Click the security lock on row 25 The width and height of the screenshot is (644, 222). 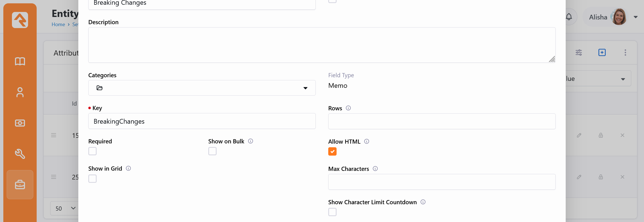point(601,177)
